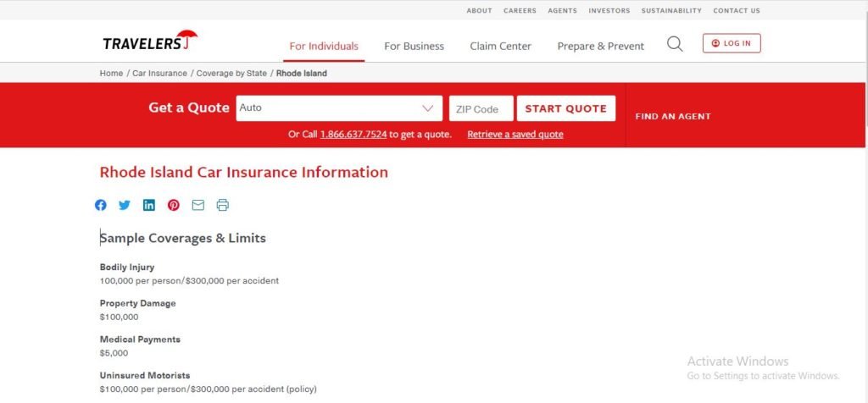This screenshot has width=868, height=403.
Task: Start quote with START QUOTE button
Action: click(565, 108)
